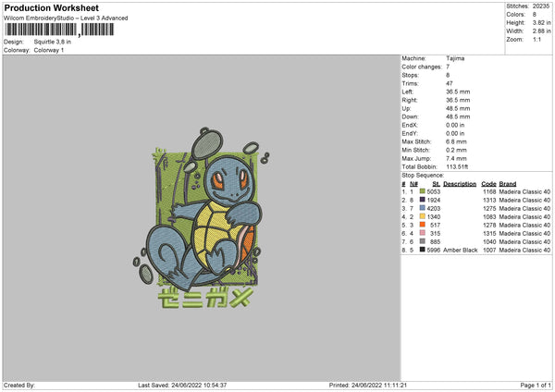
Task: Click the 'Brand' column header
Action: (508, 184)
